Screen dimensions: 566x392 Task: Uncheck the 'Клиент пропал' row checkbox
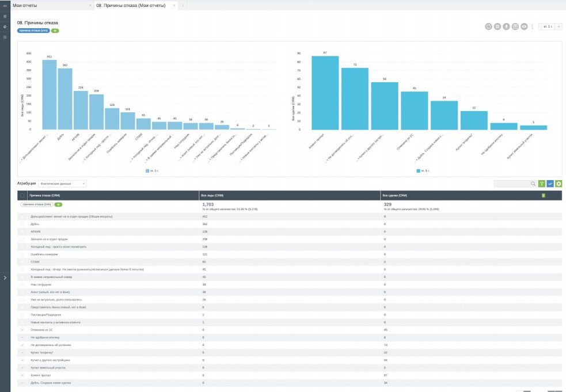coord(22,375)
